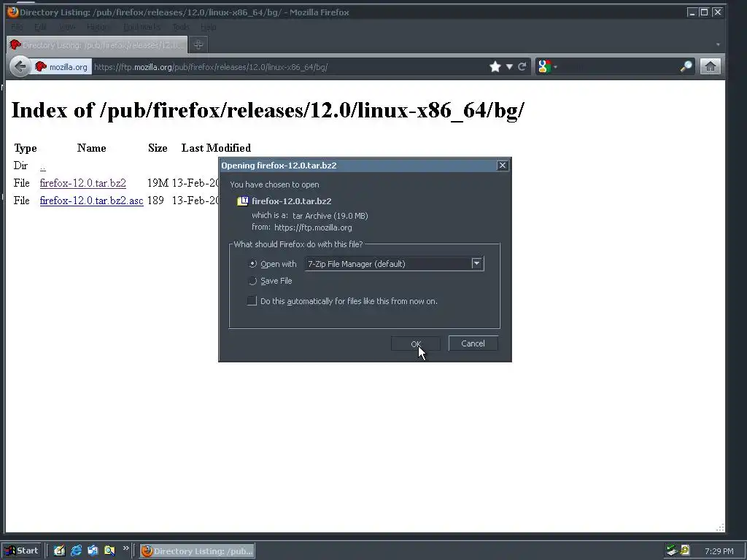Open the Help menu

[208, 27]
